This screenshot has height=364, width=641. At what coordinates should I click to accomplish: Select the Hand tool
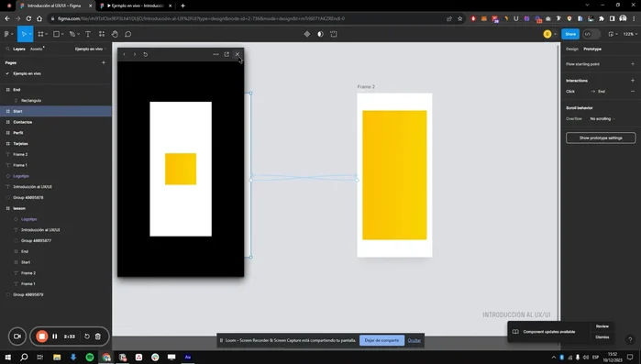115,34
